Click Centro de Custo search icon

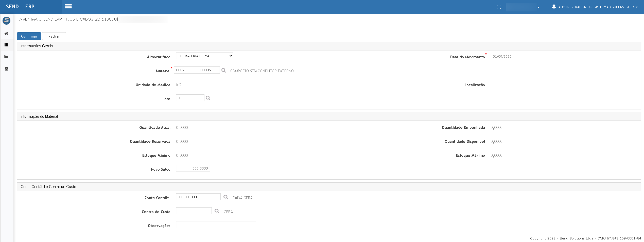click(217, 211)
